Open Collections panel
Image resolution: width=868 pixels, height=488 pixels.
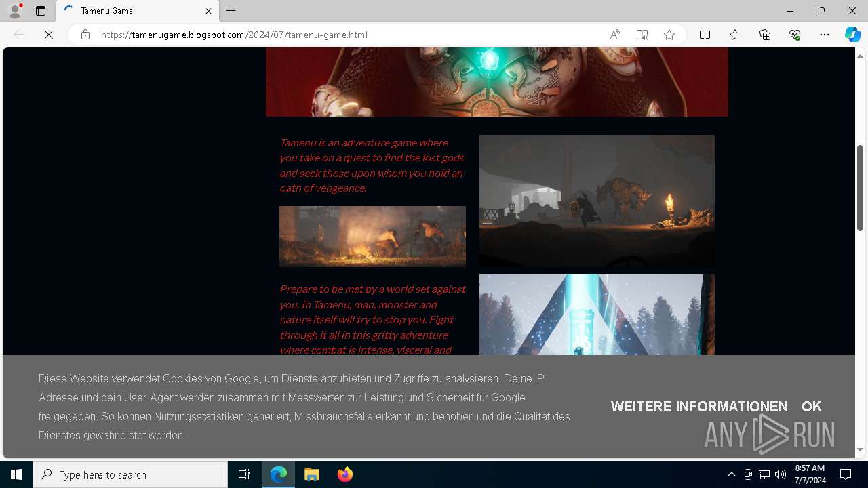[x=765, y=35]
